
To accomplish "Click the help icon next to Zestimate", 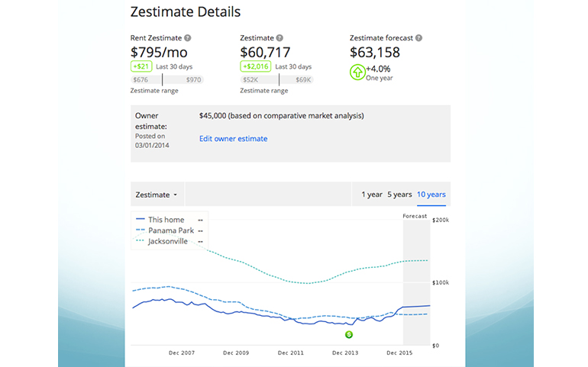I will (x=280, y=38).
